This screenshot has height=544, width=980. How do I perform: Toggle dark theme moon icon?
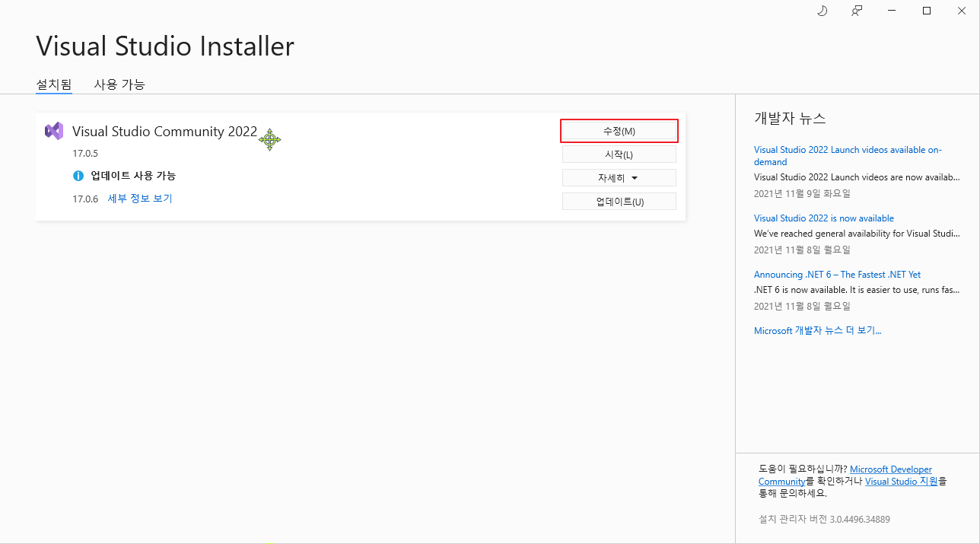point(822,11)
